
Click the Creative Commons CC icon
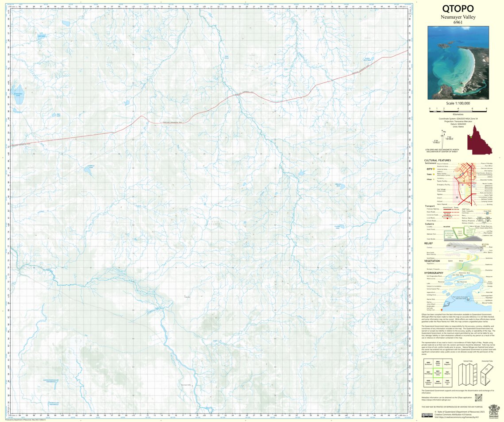tap(426, 414)
